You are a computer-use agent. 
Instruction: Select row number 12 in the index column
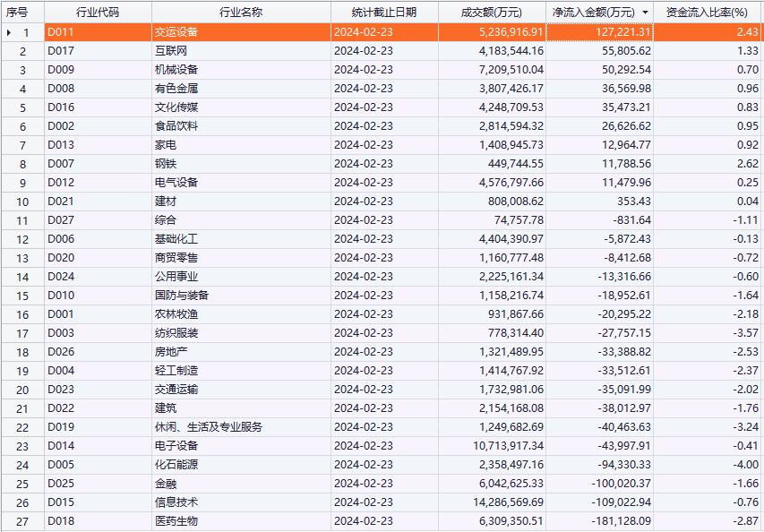(23, 239)
